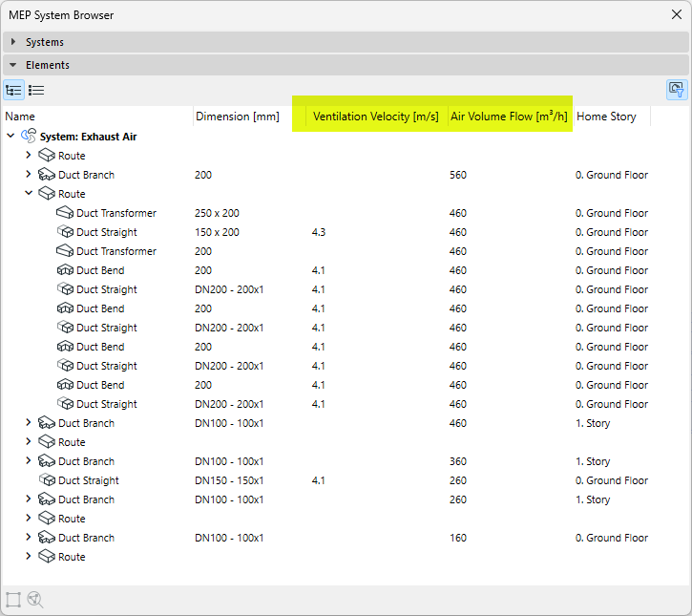Viewport: 692px width, 616px height.
Task: Expand the Duct Branch with flow 360
Action: [x=29, y=460]
